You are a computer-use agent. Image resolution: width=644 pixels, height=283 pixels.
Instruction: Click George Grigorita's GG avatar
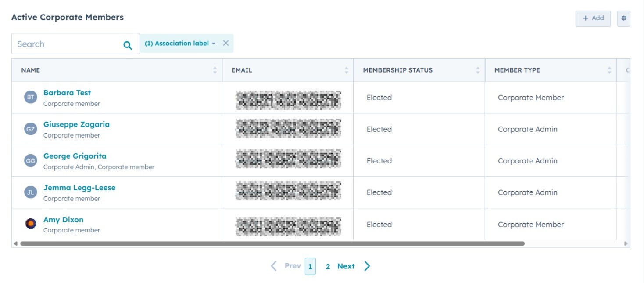tap(30, 161)
